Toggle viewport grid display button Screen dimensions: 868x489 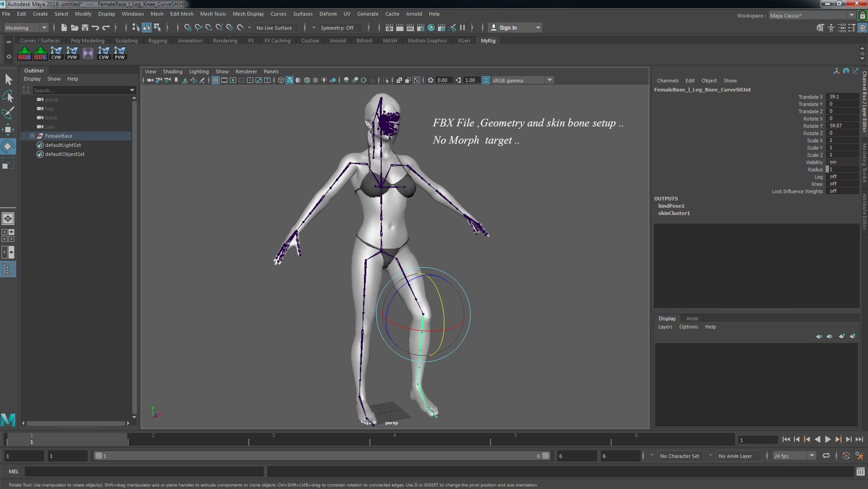215,80
